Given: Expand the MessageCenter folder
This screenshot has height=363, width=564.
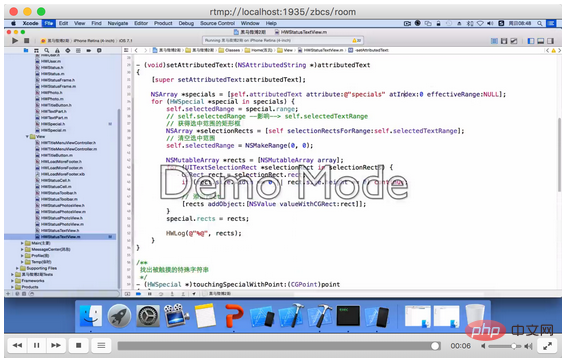Looking at the screenshot, I should pyautogui.click(x=22, y=249).
